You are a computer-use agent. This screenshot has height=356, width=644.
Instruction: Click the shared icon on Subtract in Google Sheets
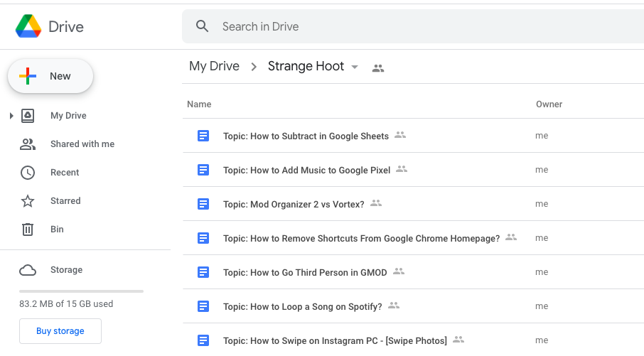[x=400, y=135]
